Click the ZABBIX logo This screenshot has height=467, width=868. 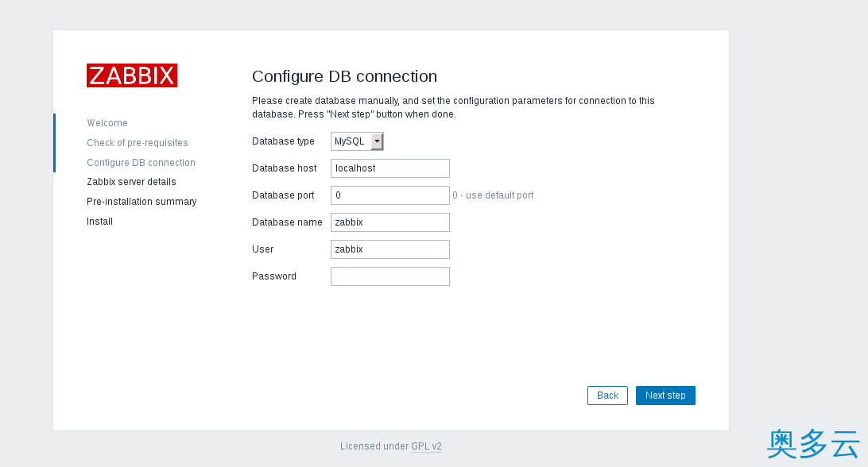pyautogui.click(x=132, y=75)
